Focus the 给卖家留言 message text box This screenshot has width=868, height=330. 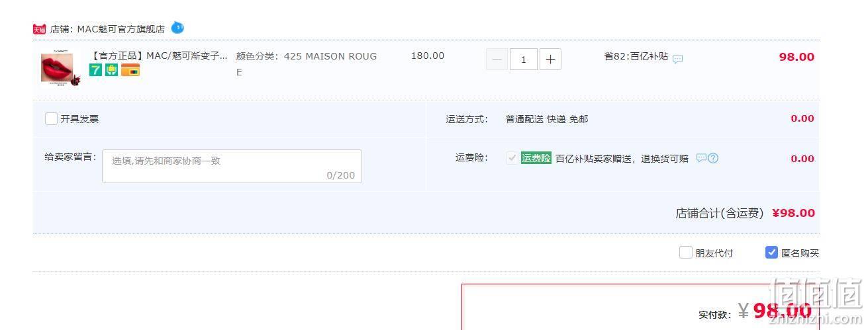click(232, 166)
